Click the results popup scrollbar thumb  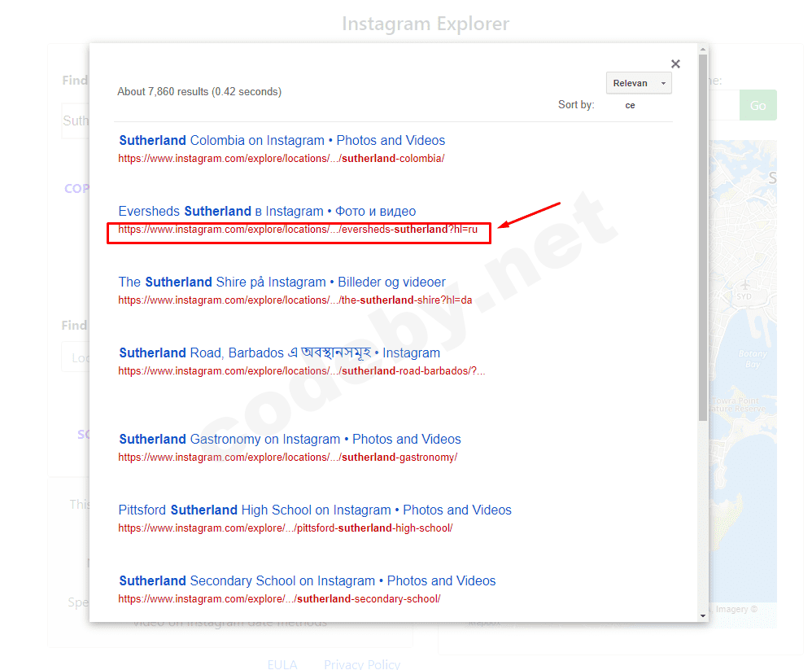(x=703, y=238)
